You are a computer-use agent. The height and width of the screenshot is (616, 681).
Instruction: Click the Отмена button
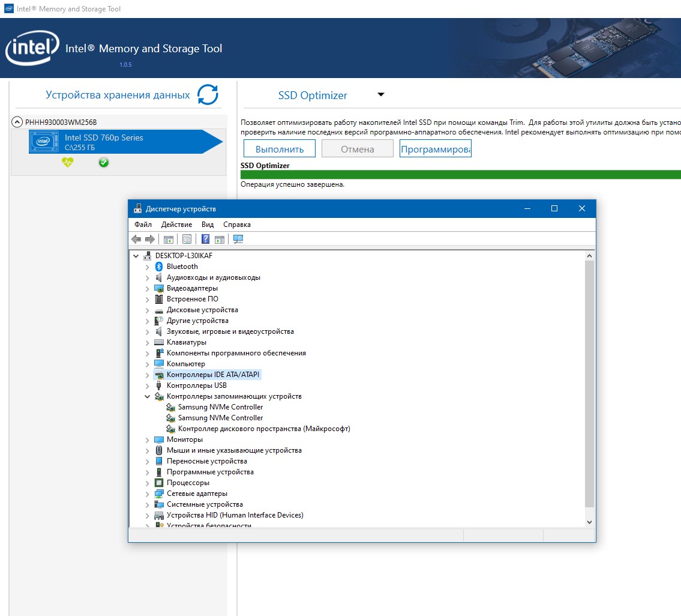click(357, 149)
